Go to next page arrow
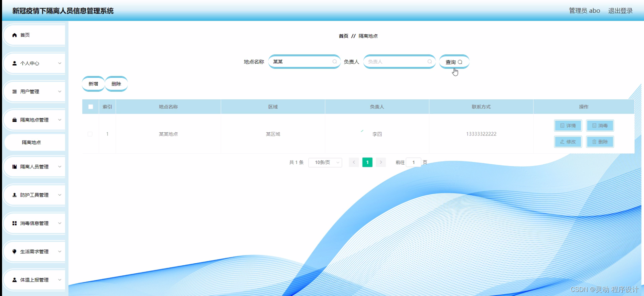 click(381, 162)
